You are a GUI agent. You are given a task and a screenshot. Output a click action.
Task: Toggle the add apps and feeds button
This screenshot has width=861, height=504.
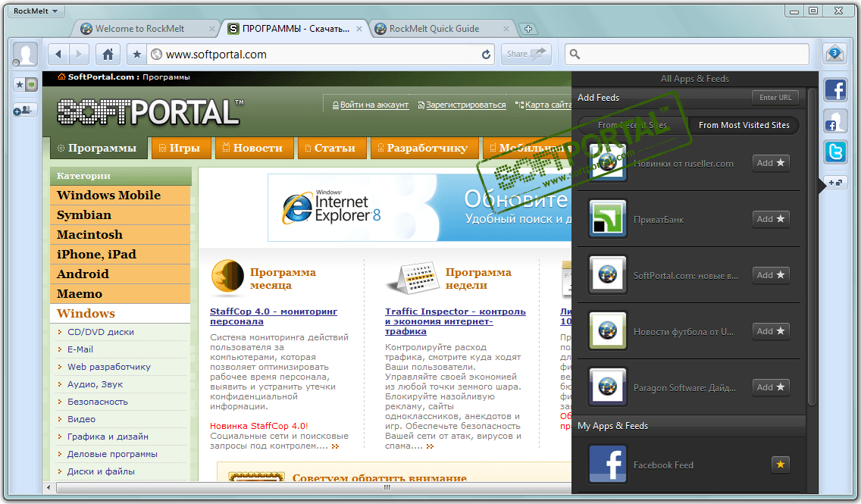tap(836, 183)
